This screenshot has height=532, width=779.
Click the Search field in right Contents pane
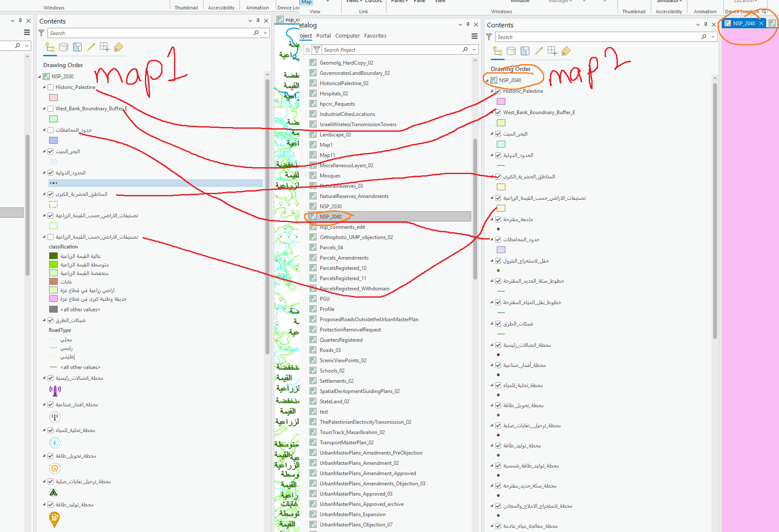coord(598,37)
